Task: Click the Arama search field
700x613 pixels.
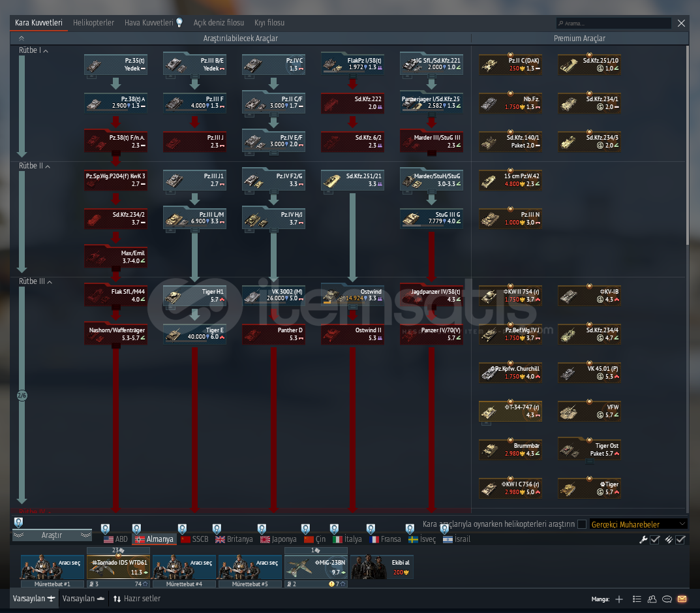Action: 613,24
